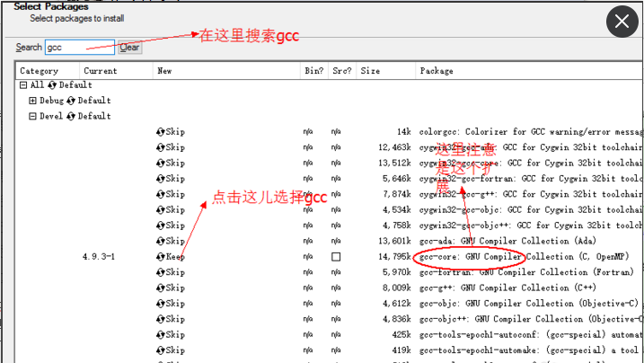The image size is (644, 363).
Task: Cycle the Skip icon for gcc-fortran (5,970k)
Action: 160,272
